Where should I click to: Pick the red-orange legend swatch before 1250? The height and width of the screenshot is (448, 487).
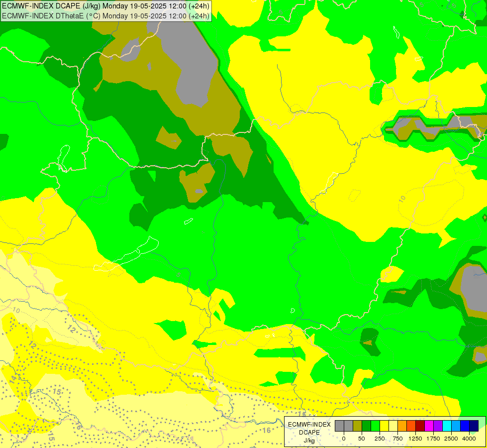411,426
